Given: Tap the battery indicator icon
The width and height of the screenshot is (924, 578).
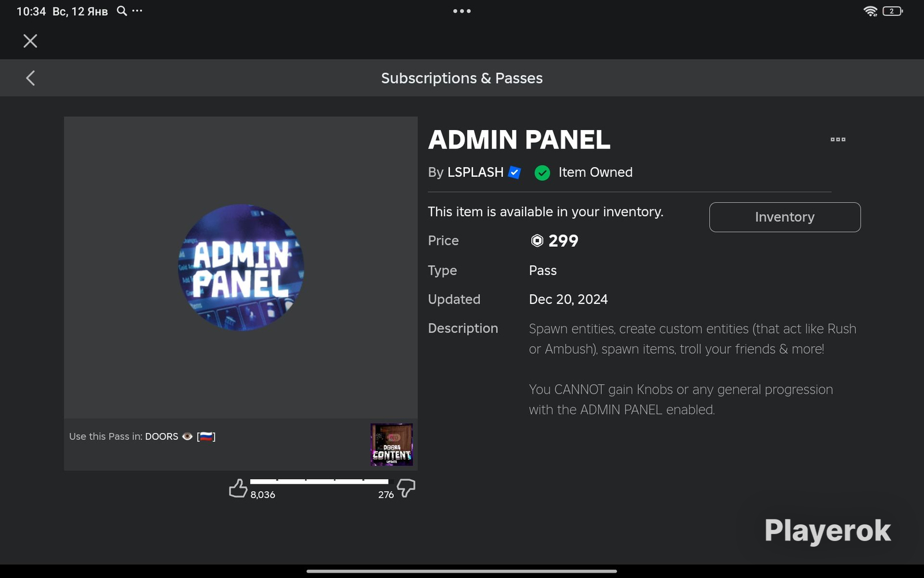Looking at the screenshot, I should [x=892, y=11].
